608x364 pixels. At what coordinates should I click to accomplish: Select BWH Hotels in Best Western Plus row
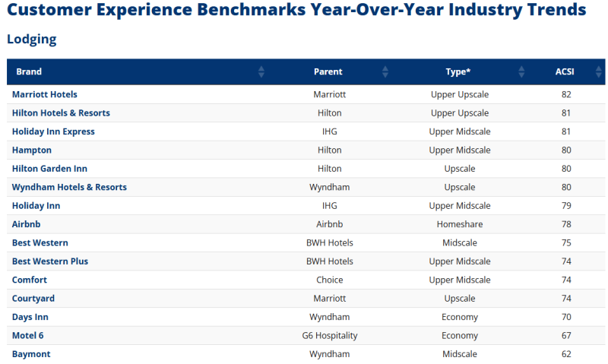coord(330,261)
